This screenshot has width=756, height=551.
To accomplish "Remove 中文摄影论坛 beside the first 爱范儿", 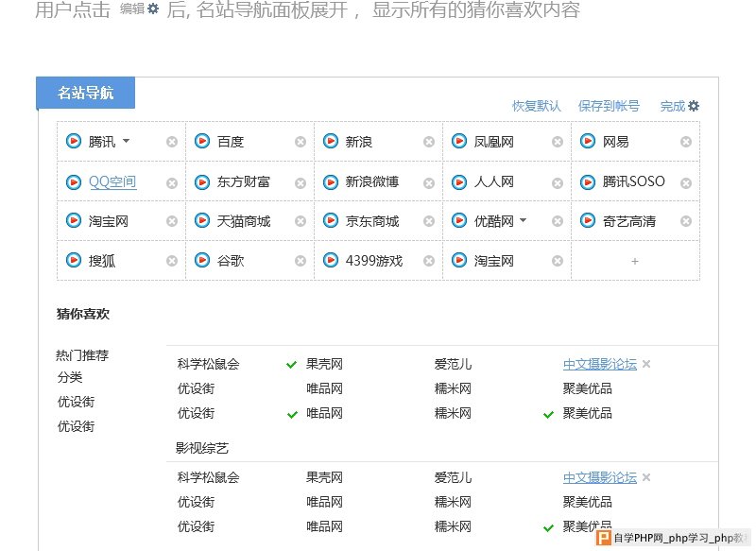I will (x=646, y=364).
